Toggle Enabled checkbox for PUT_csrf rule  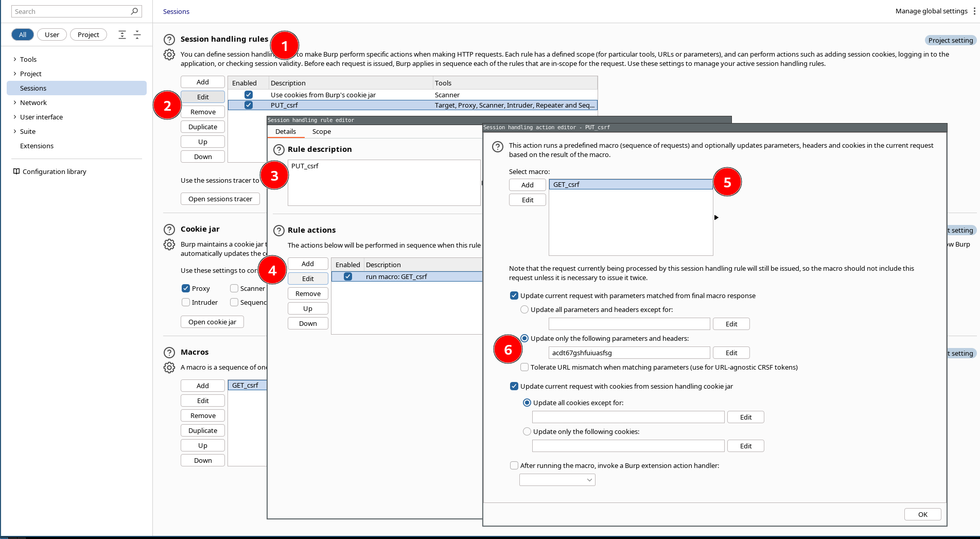pyautogui.click(x=249, y=105)
